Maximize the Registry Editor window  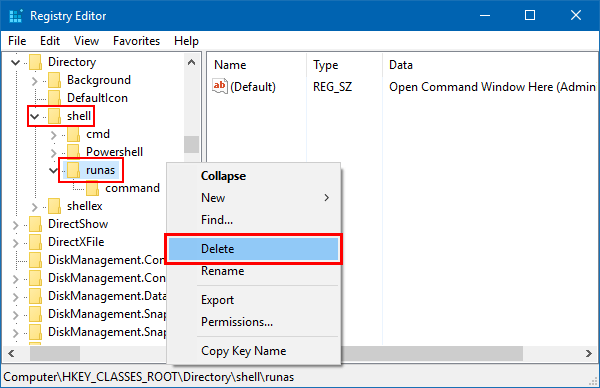click(x=530, y=15)
